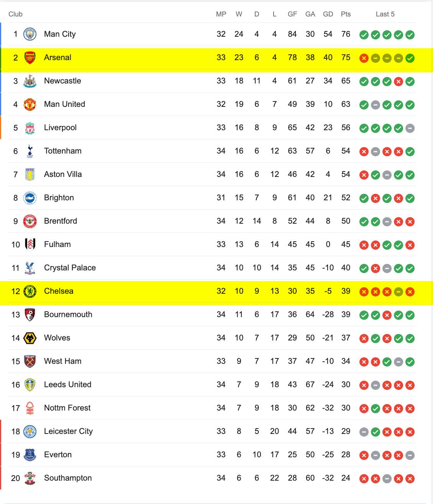Select the Liverpool crest icon
The height and width of the screenshot is (504, 433).
(30, 128)
